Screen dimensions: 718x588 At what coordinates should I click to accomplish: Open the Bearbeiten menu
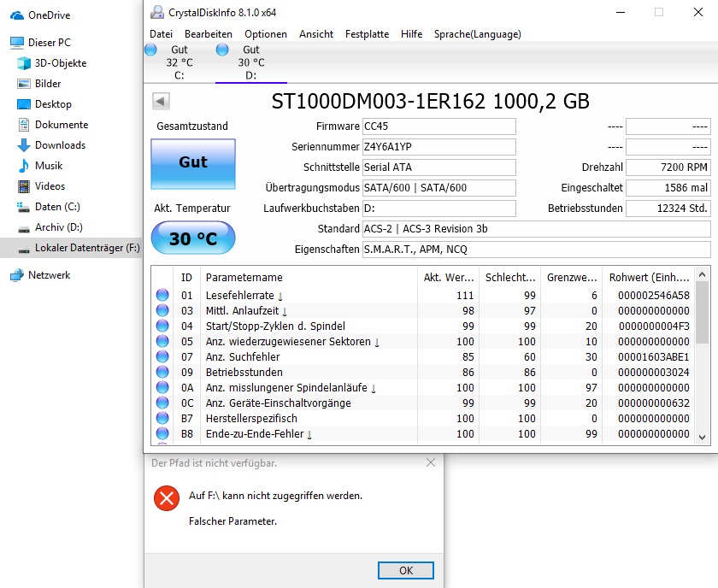[209, 34]
